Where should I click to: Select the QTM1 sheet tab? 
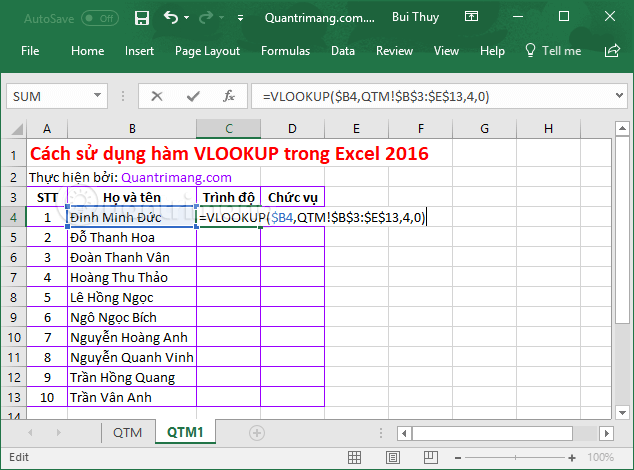(185, 432)
